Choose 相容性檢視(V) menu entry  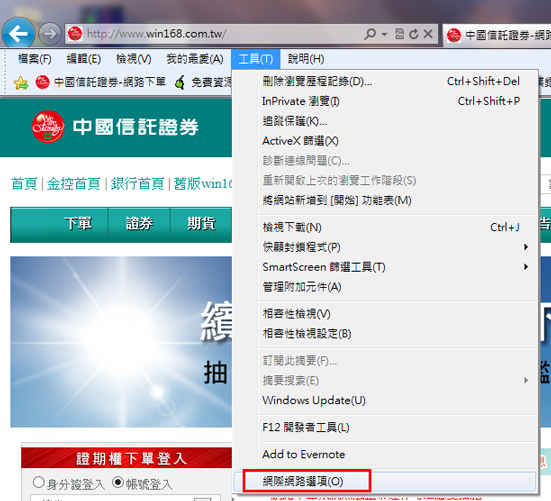(385, 314)
